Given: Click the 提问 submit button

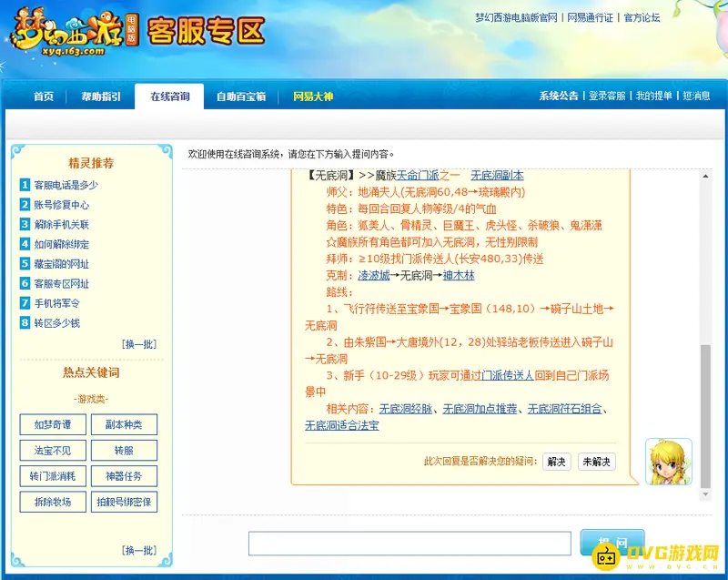Looking at the screenshot, I should pyautogui.click(x=612, y=542).
